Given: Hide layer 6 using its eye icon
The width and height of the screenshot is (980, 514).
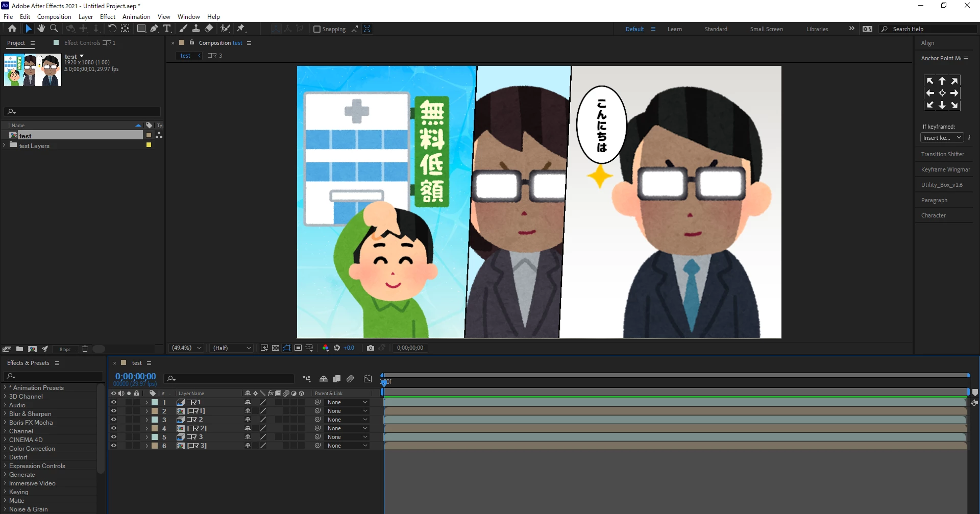Looking at the screenshot, I should [113, 446].
